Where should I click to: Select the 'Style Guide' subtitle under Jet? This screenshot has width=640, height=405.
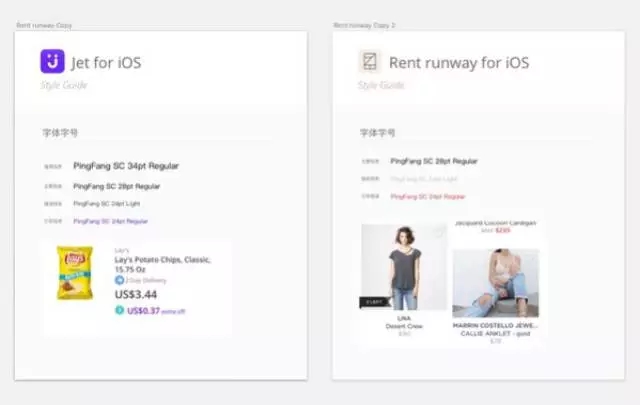64,85
